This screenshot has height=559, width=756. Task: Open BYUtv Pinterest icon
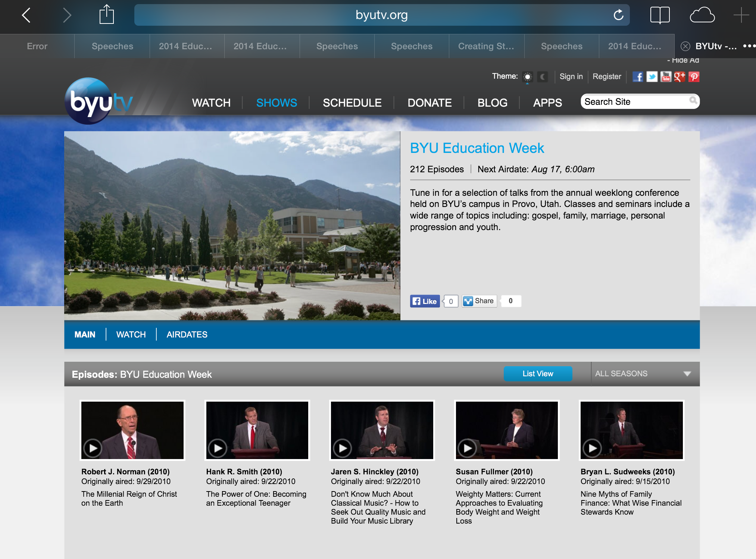[x=694, y=77]
